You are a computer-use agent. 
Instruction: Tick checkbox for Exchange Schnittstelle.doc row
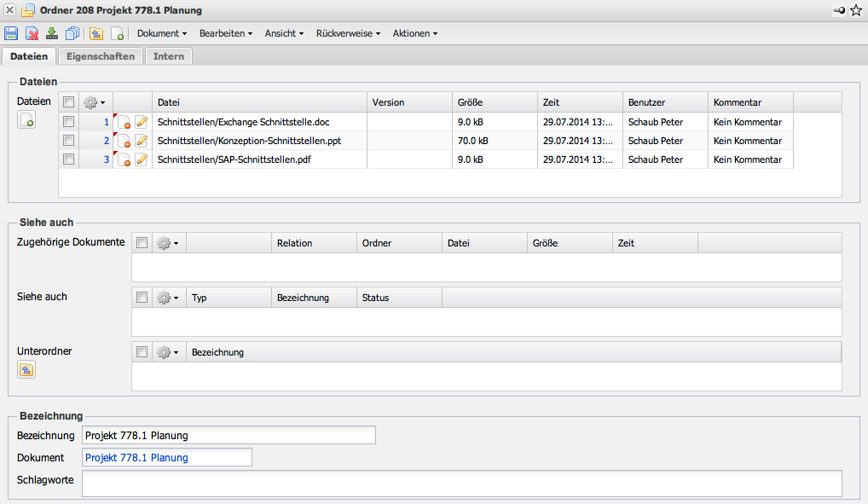click(68, 122)
